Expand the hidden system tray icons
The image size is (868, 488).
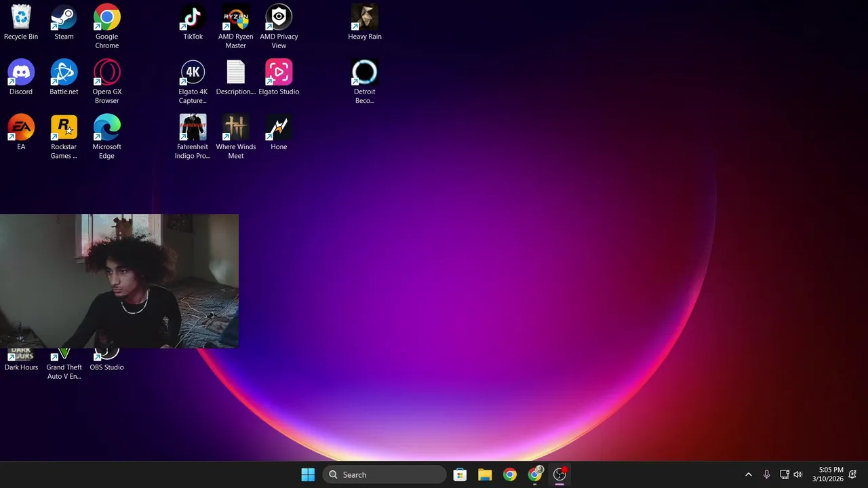749,474
